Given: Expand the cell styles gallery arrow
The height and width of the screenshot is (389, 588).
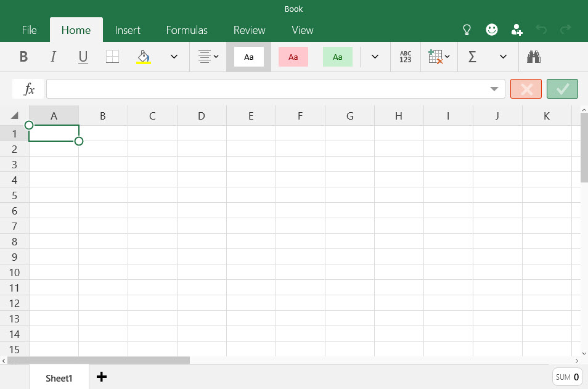Looking at the screenshot, I should pos(375,57).
